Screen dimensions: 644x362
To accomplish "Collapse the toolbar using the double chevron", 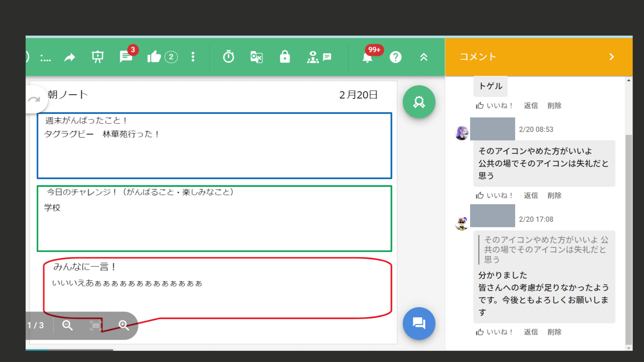I will (x=424, y=57).
